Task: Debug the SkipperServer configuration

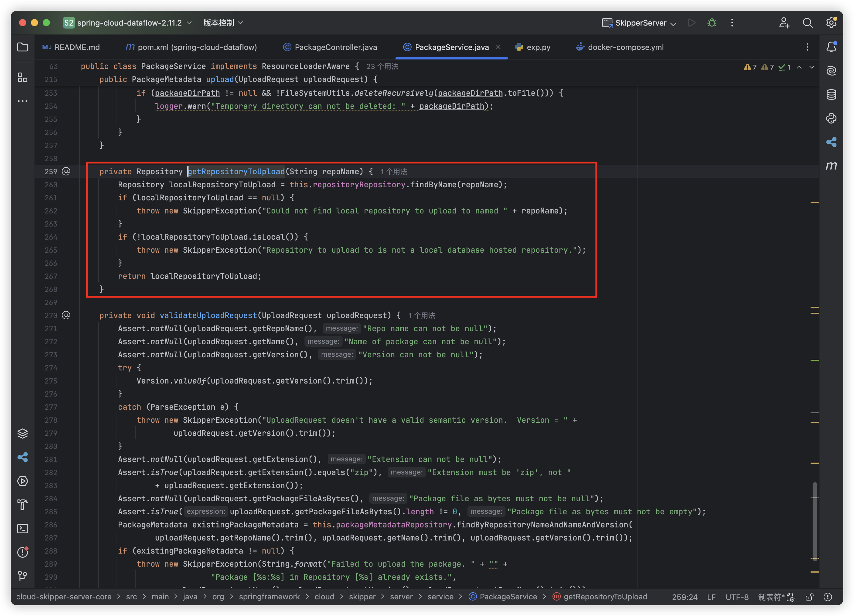Action: click(712, 23)
